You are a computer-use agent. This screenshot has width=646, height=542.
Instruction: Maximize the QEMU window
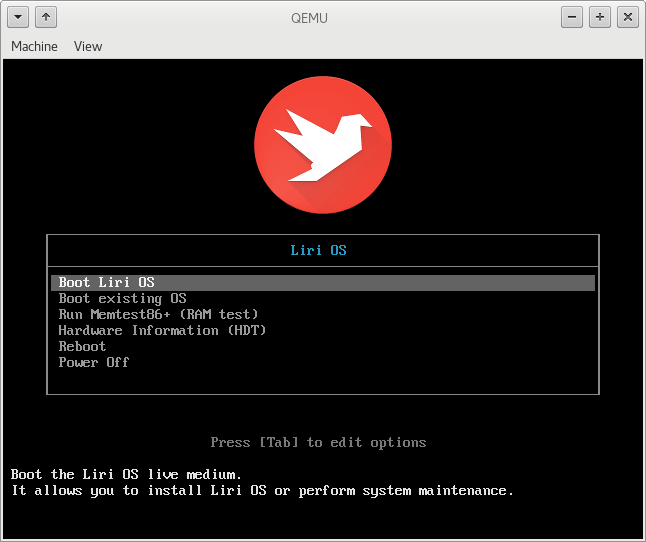click(600, 17)
